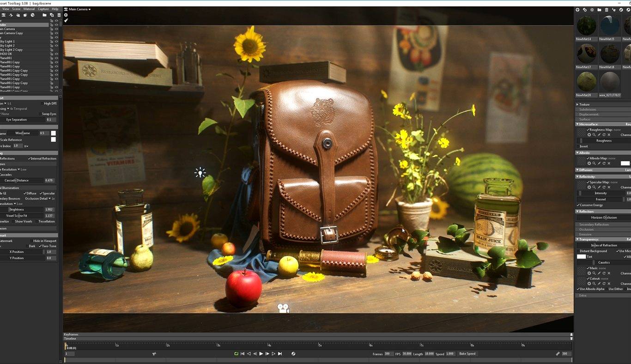Image resolution: width=631 pixels, height=364 pixels.
Task: Clear the Roughness Map with X icon
Action: click(x=609, y=135)
